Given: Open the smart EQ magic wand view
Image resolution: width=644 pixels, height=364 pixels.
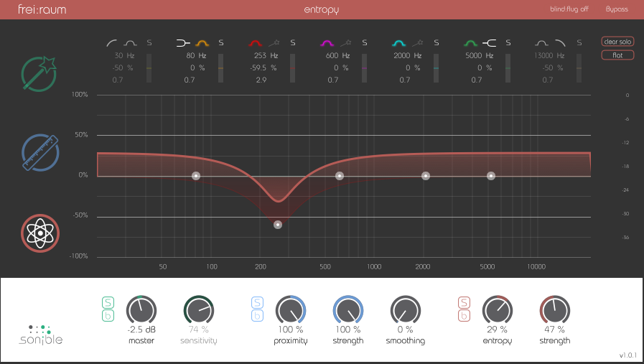Looking at the screenshot, I should [39, 74].
